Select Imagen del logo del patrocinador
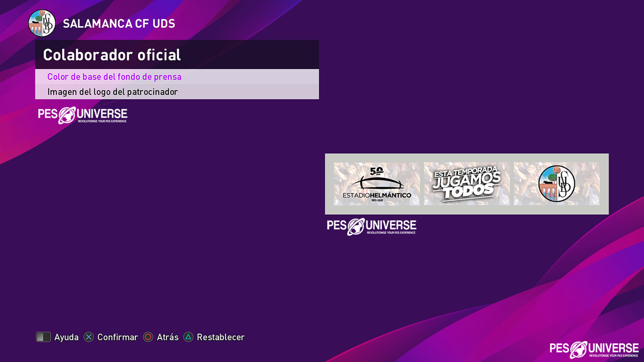Viewport: 644px width, 362px height. (x=177, y=92)
